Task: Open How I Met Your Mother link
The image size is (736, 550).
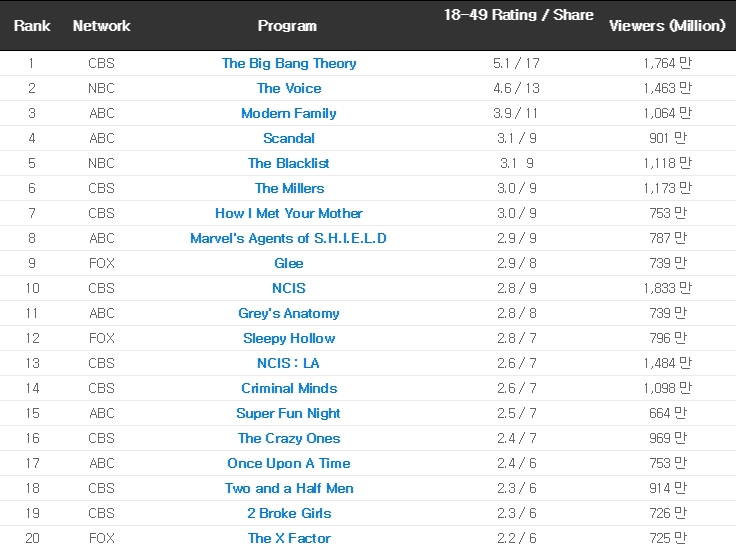Action: pyautogui.click(x=289, y=213)
